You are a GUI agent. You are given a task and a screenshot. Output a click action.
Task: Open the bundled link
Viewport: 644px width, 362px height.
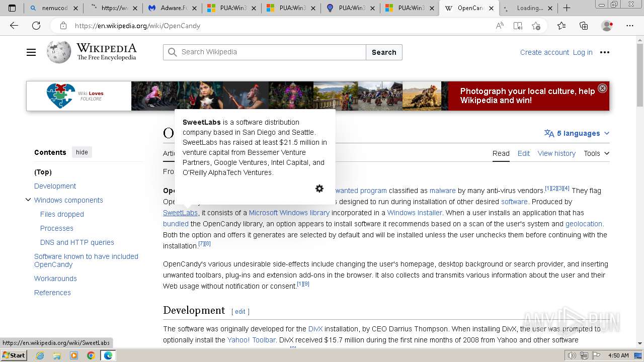pyautogui.click(x=176, y=224)
